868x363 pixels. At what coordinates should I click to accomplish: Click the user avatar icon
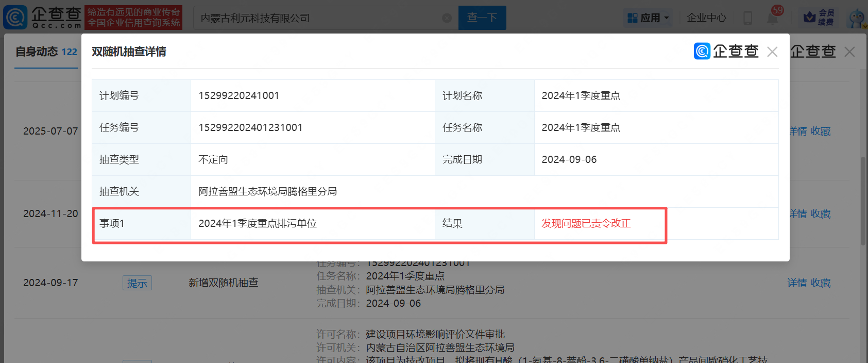tap(857, 18)
